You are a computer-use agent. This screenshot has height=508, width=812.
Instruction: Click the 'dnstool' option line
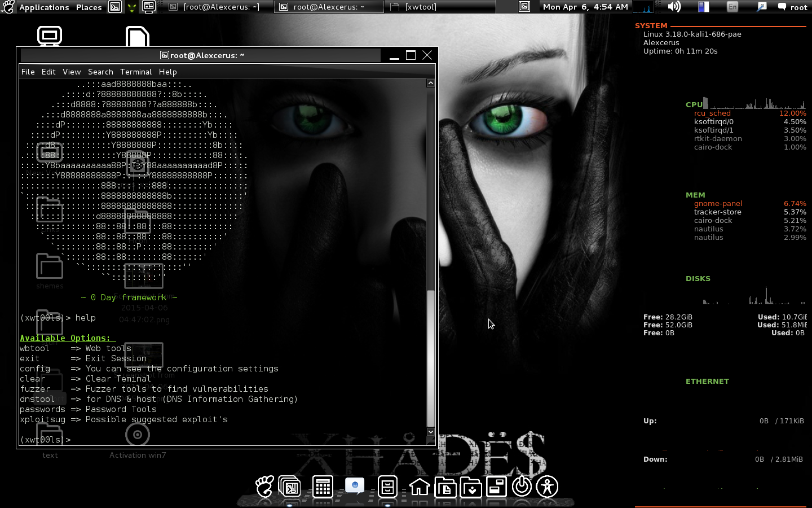pos(158,399)
